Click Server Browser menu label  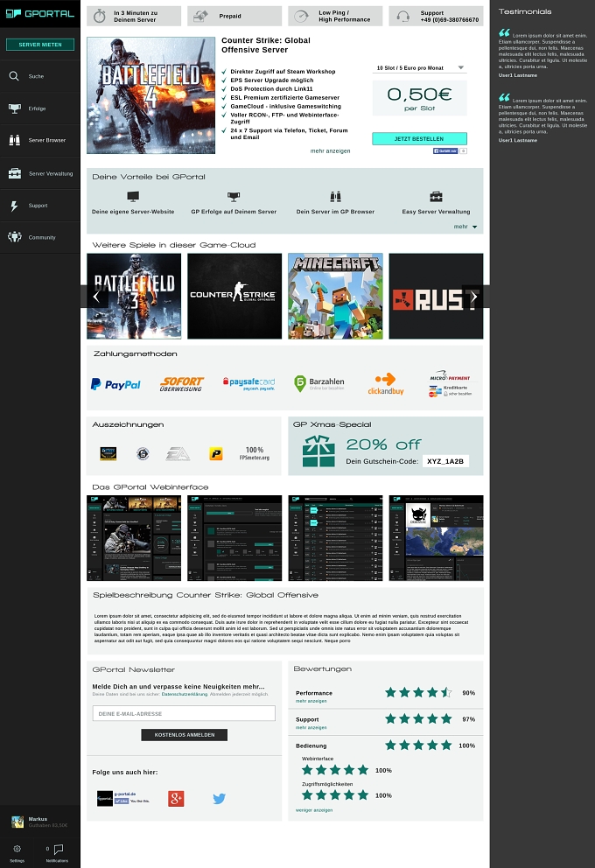[x=47, y=140]
